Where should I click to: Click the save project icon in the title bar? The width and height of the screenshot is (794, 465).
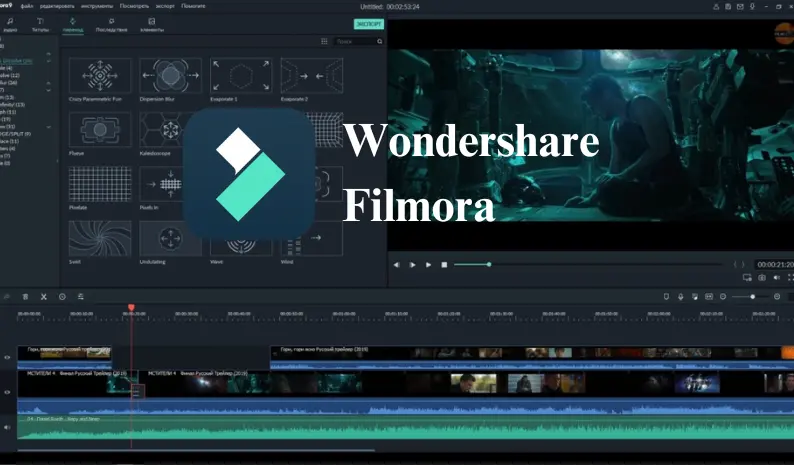pos(728,7)
